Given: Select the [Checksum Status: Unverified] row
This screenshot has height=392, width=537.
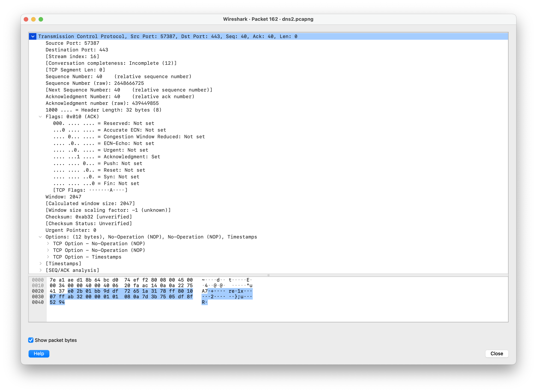Looking at the screenshot, I should point(268,223).
